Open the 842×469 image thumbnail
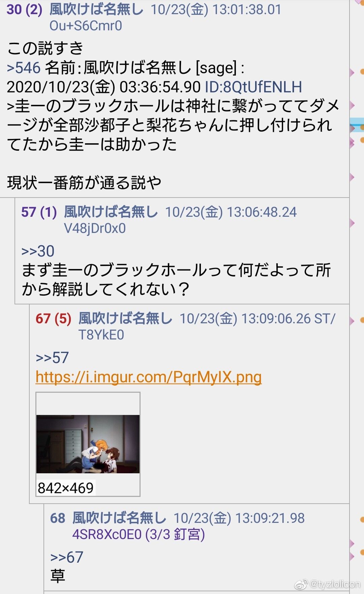This screenshot has height=594, width=364. (88, 444)
